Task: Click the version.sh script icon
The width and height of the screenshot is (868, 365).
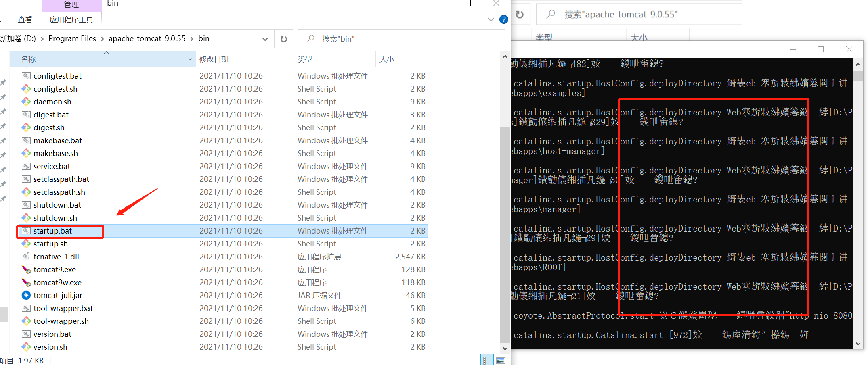Action: point(26,347)
